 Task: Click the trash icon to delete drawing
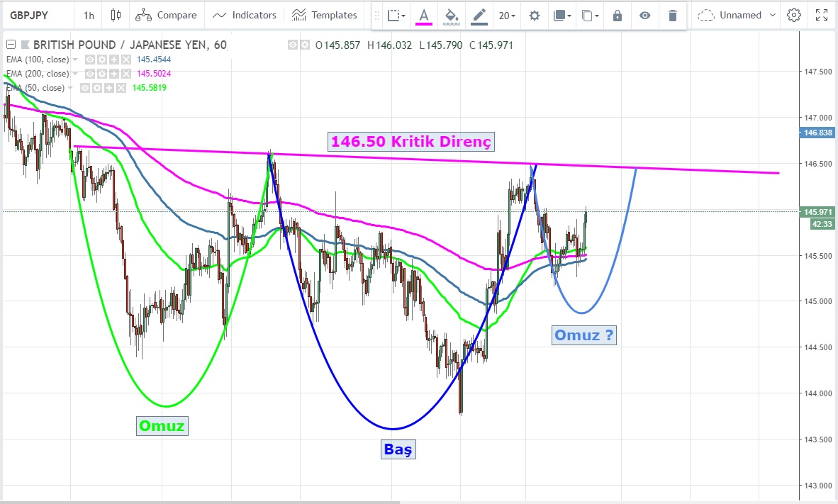pos(672,16)
